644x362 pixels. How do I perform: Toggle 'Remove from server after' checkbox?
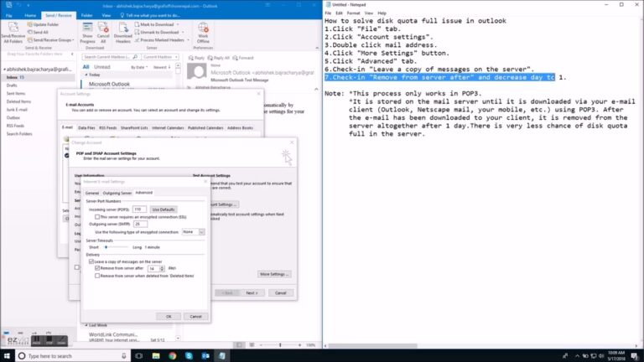click(97, 268)
